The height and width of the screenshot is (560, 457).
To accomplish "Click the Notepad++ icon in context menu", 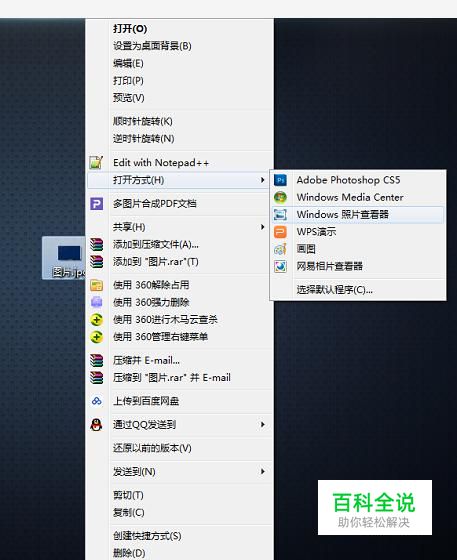I will 96,163.
